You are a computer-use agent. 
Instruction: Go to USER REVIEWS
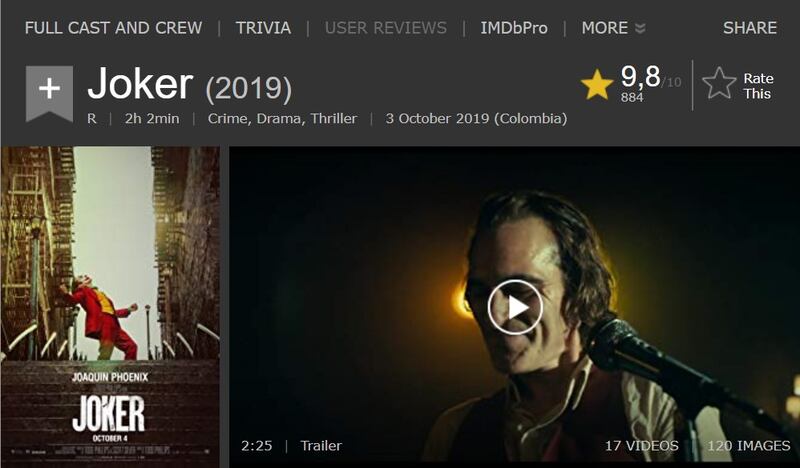(x=386, y=28)
